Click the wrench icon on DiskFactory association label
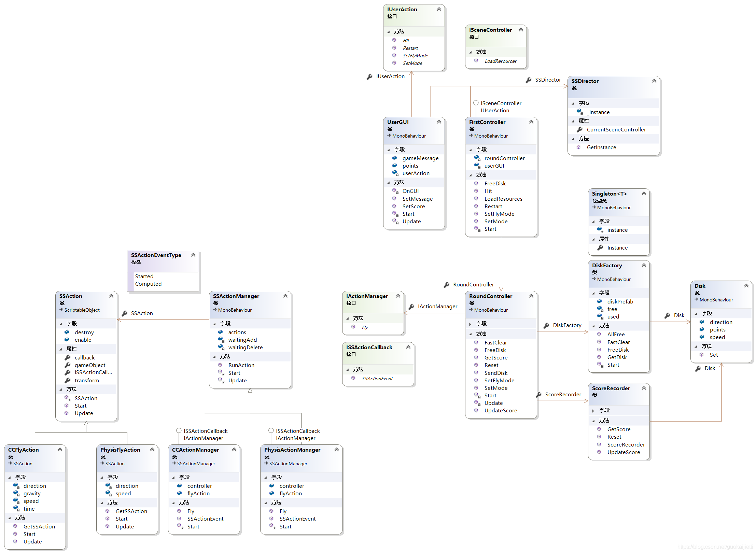The image size is (756, 553). [x=546, y=326]
